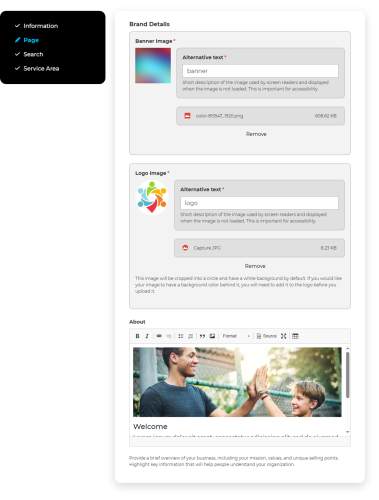Screen dimensions: 379x500
Task: Click the color-815547_1920.png file name
Action: [219, 116]
